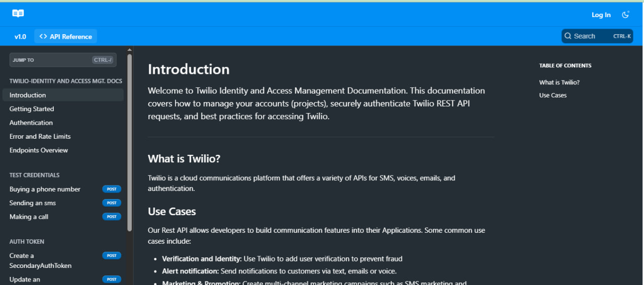Screen dimensions: 644x285
Task: Open the Making a call endpoint
Action: [29, 217]
